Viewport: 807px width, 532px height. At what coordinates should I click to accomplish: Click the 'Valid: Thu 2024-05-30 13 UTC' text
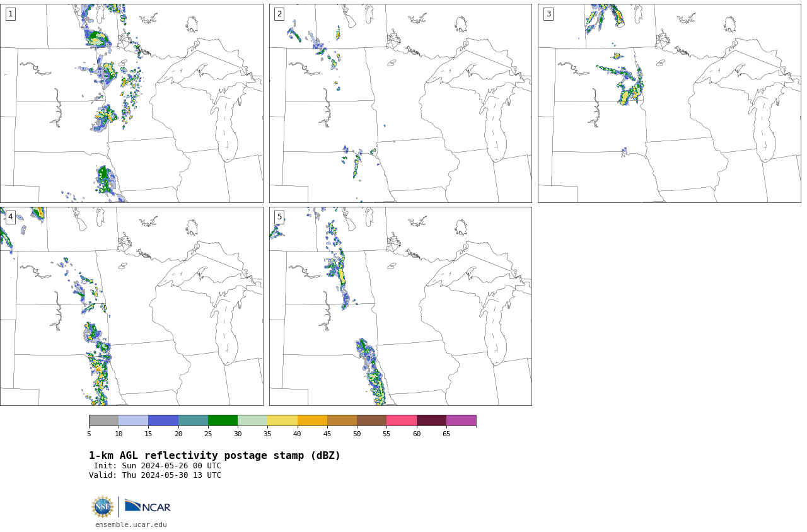155,475
